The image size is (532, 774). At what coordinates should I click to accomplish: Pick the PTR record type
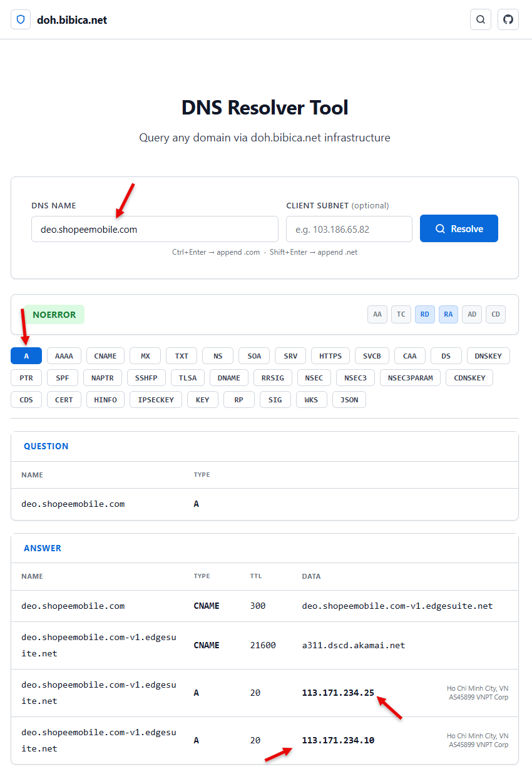26,378
